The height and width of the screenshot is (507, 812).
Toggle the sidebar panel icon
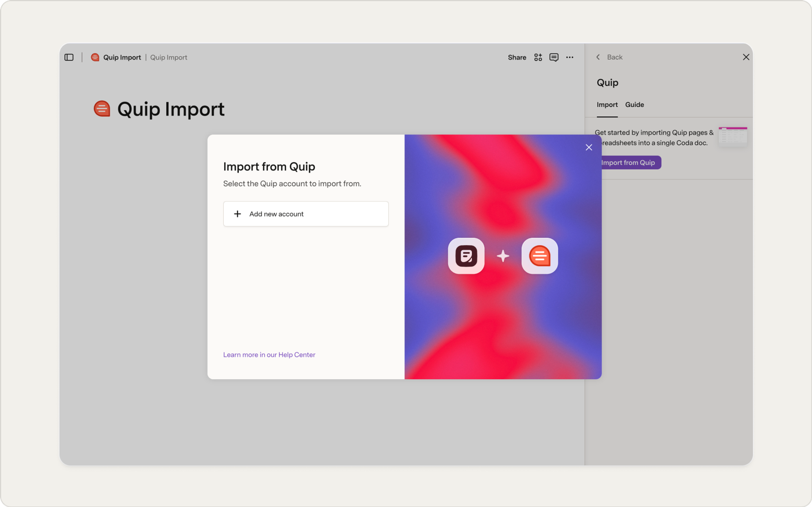tap(69, 57)
